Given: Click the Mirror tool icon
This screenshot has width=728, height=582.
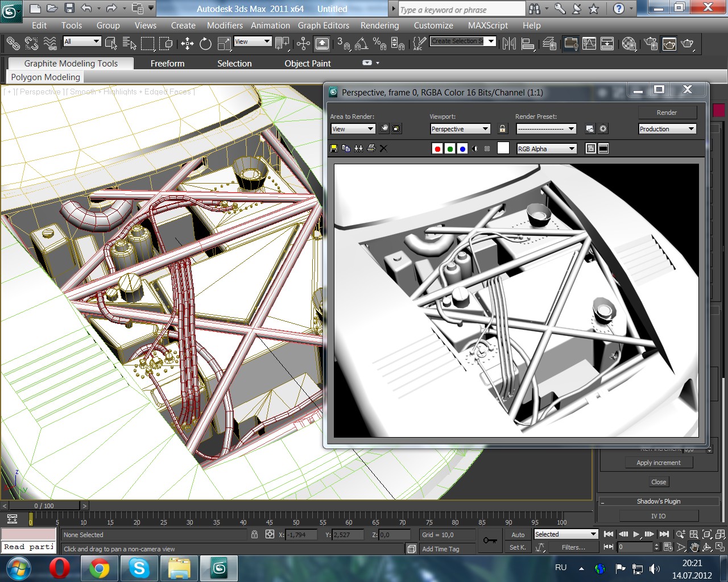Looking at the screenshot, I should coord(509,43).
